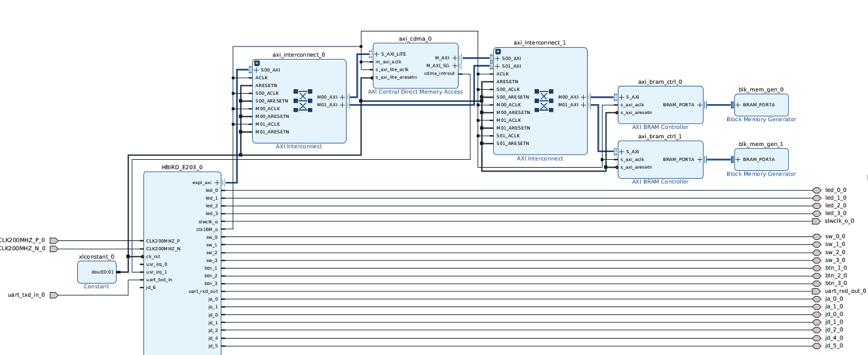Image resolution: width=868 pixels, height=355 pixels.
Task: Click crossbar icon inside axi_interconnect_1
Action: point(544,100)
